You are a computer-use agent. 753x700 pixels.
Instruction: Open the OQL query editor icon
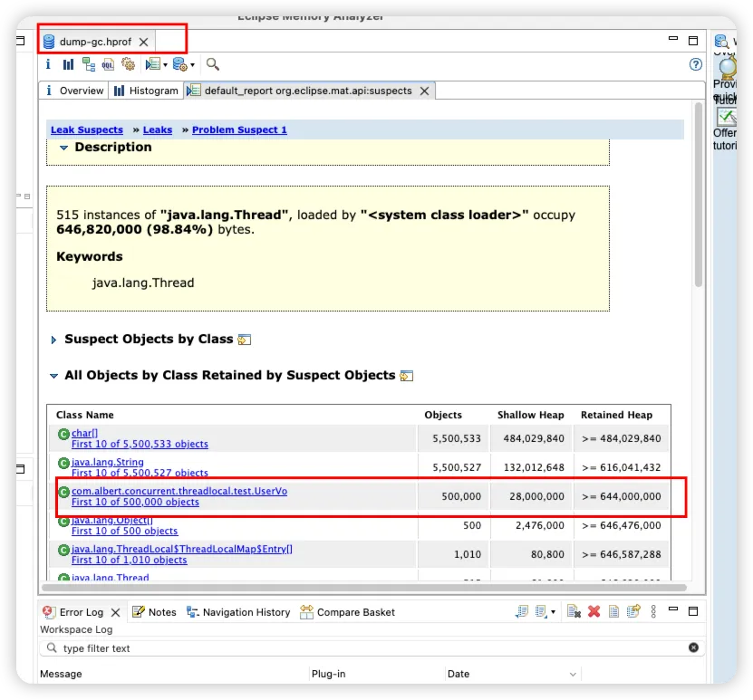point(108,64)
